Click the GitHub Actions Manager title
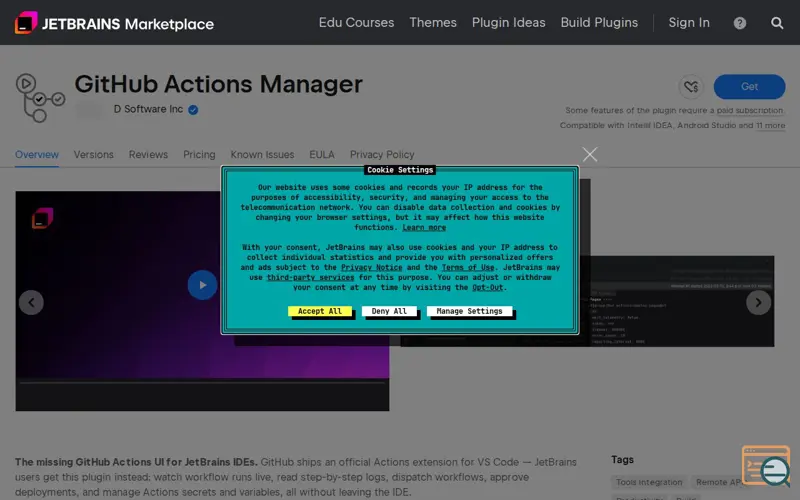The width and height of the screenshot is (800, 500). click(x=218, y=84)
